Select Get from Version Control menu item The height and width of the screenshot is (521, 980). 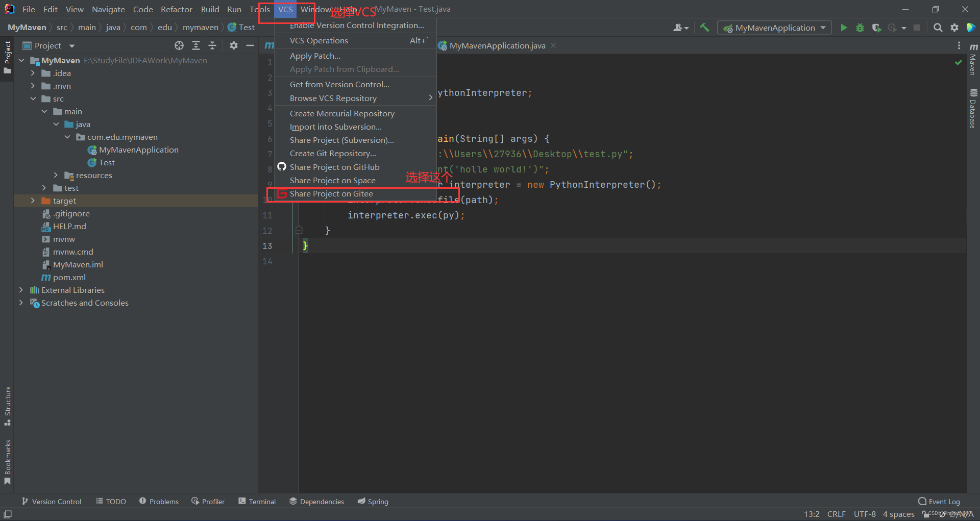click(x=355, y=84)
